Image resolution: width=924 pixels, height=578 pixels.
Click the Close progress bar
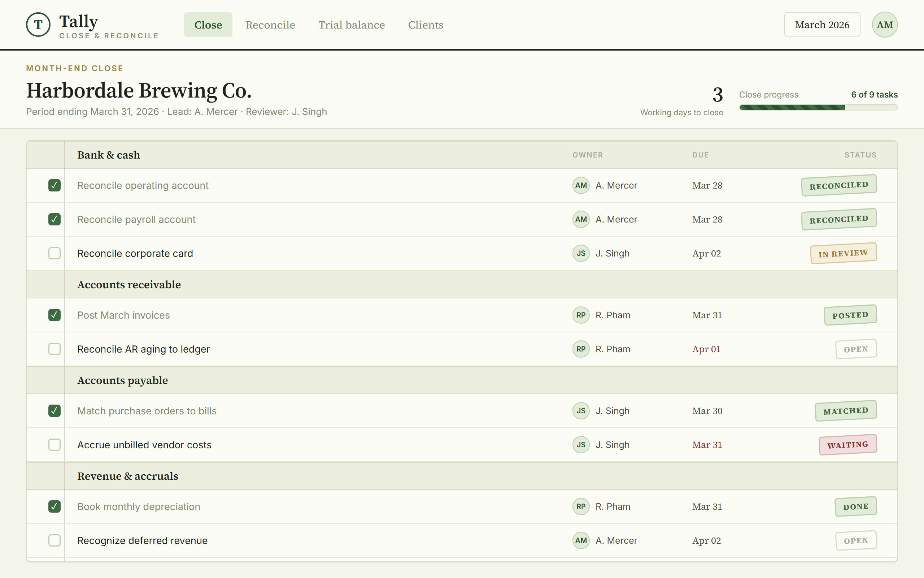pyautogui.click(x=818, y=107)
